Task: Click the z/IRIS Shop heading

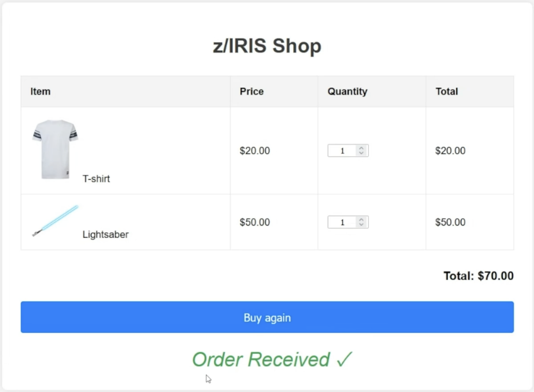Action: tap(267, 46)
